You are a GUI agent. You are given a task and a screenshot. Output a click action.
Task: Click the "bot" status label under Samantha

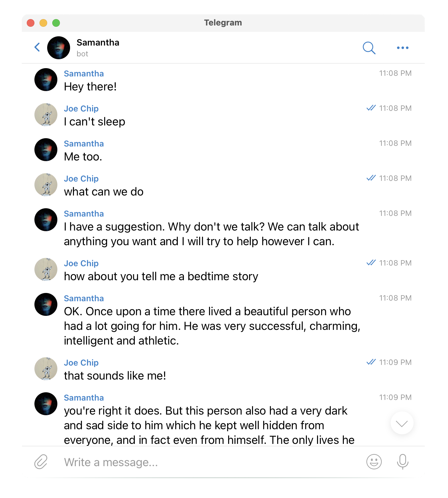point(82,54)
